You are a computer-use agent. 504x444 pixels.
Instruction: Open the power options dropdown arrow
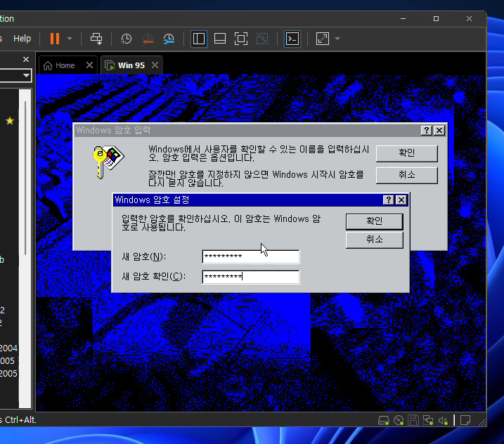pos(70,39)
